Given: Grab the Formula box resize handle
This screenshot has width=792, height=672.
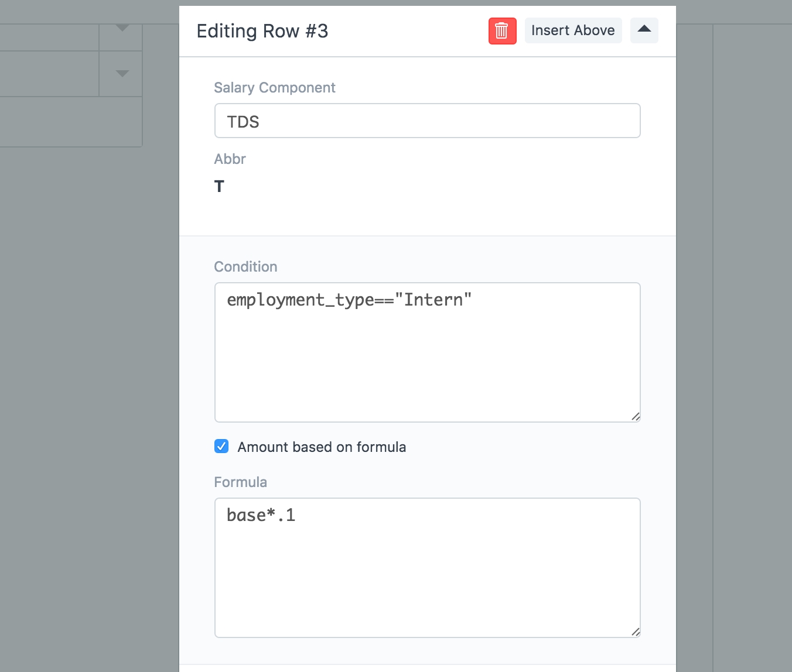Looking at the screenshot, I should (636, 632).
